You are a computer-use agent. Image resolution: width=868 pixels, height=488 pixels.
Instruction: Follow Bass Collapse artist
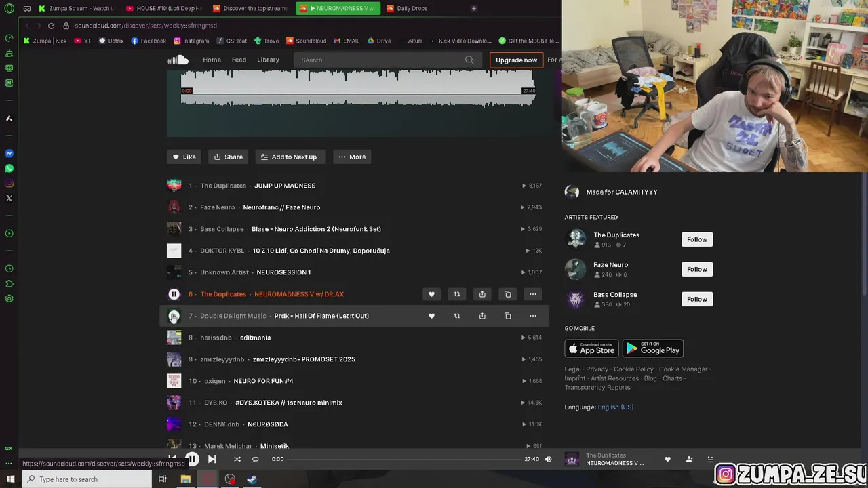coord(696,299)
